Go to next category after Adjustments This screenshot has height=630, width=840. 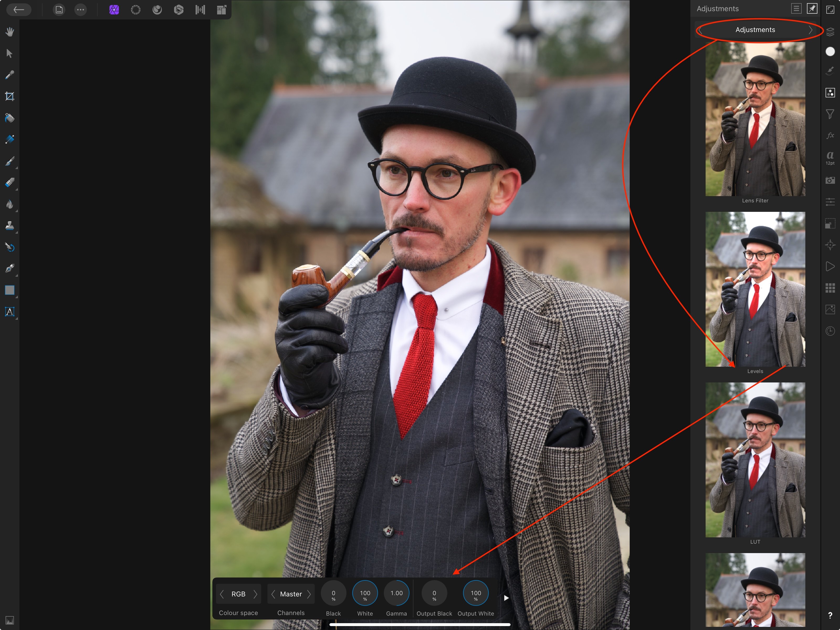pyautogui.click(x=810, y=30)
